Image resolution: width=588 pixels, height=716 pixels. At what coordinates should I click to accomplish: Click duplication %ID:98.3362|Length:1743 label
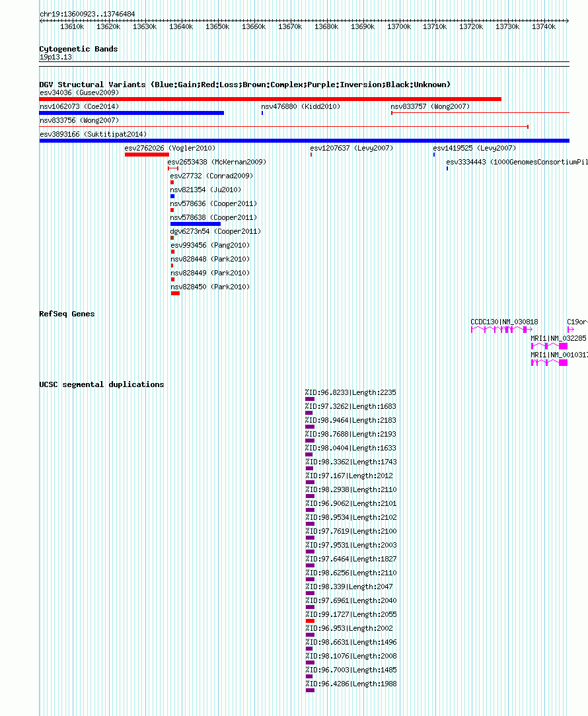pos(351,462)
